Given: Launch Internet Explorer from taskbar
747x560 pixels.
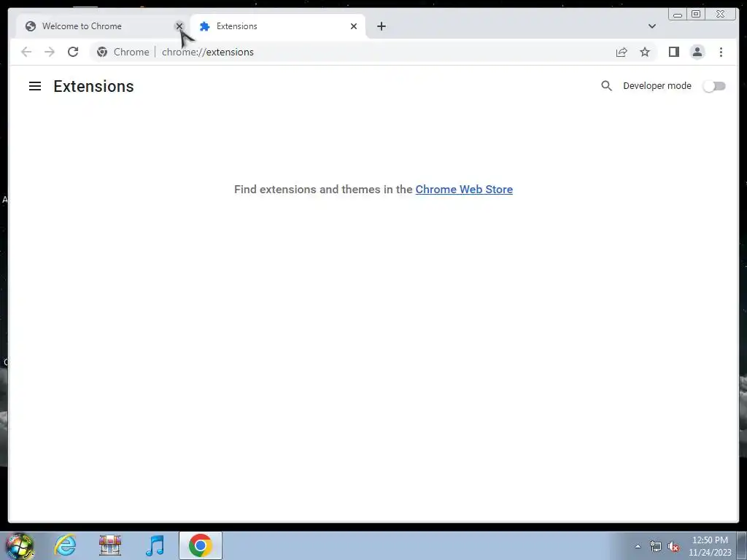Looking at the screenshot, I should tap(65, 545).
